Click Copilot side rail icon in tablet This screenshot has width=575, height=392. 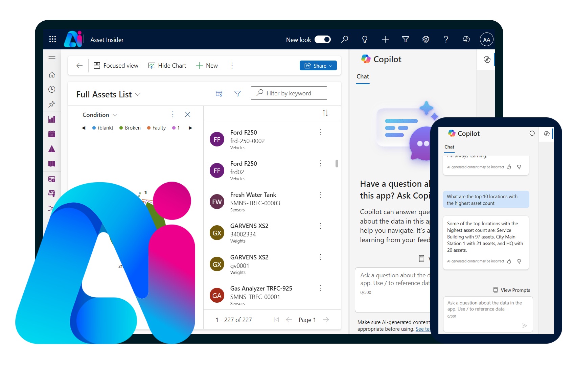pyautogui.click(x=487, y=60)
